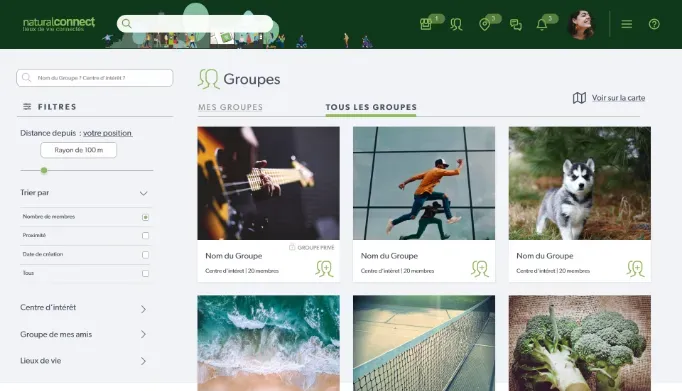Viewport: 682px width, 391px height.
Task: Select the Nombre de membres sort option
Action: coord(145,217)
